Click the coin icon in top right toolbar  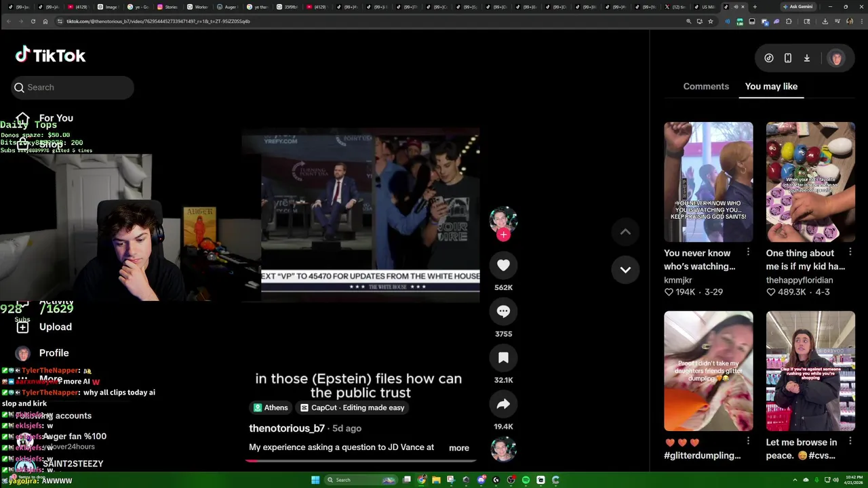[x=769, y=58]
